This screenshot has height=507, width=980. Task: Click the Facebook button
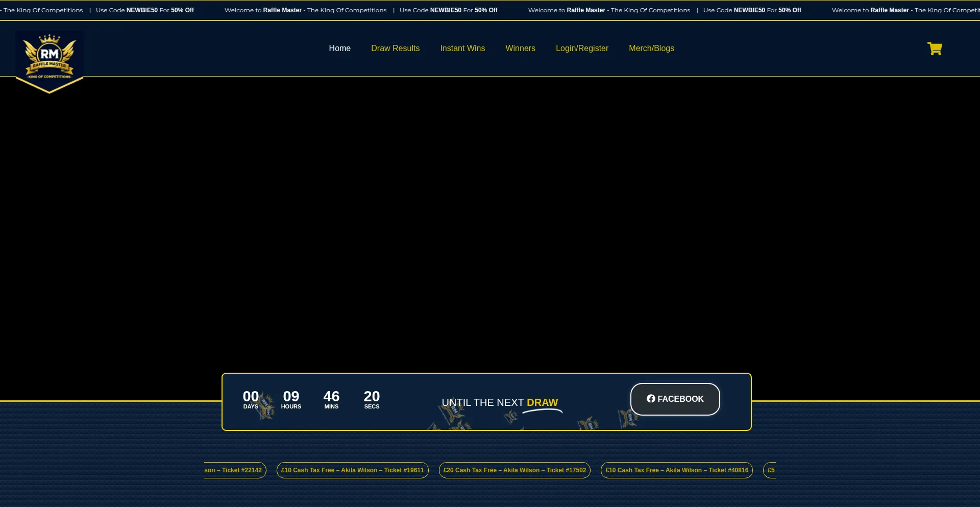click(x=675, y=399)
